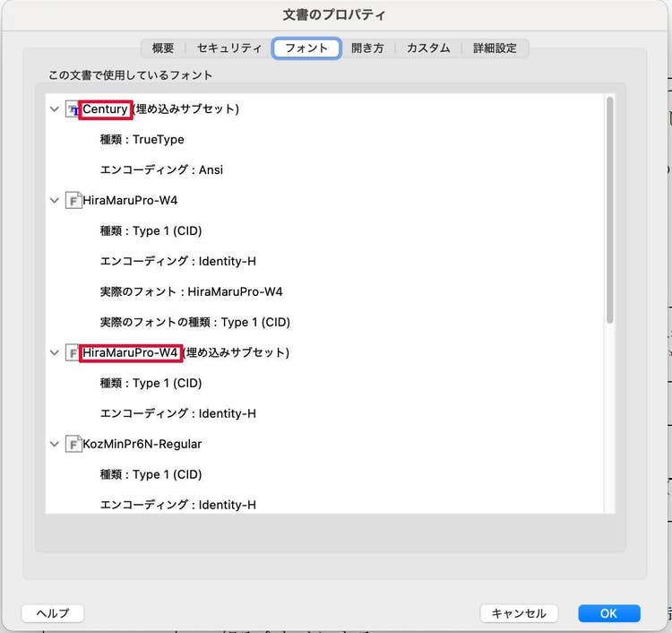The width and height of the screenshot is (672, 633).
Task: Collapse HiraMaruPro-W4 (埋め込みサブセット) chevron
Action: [55, 353]
